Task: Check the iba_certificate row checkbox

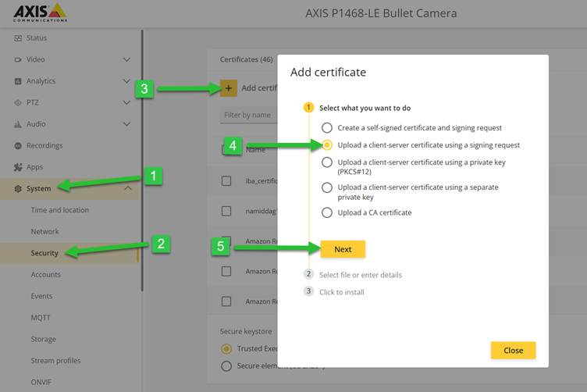Action: point(226,181)
